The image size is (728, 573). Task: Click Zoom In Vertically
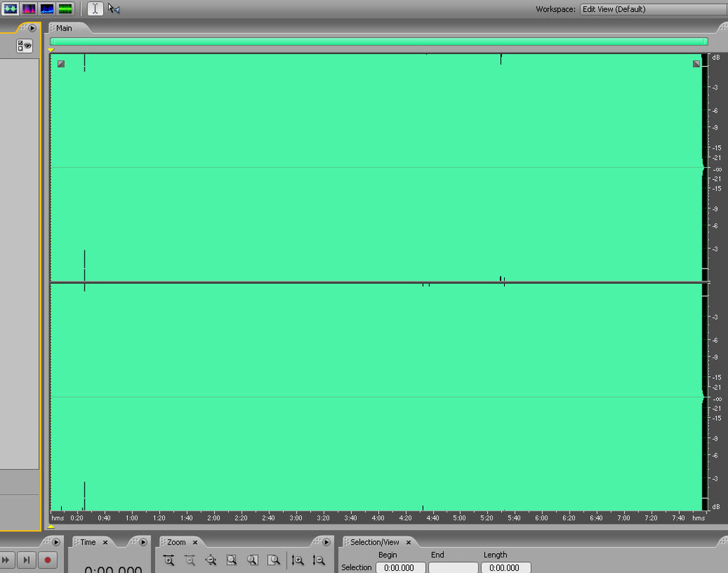(x=298, y=560)
